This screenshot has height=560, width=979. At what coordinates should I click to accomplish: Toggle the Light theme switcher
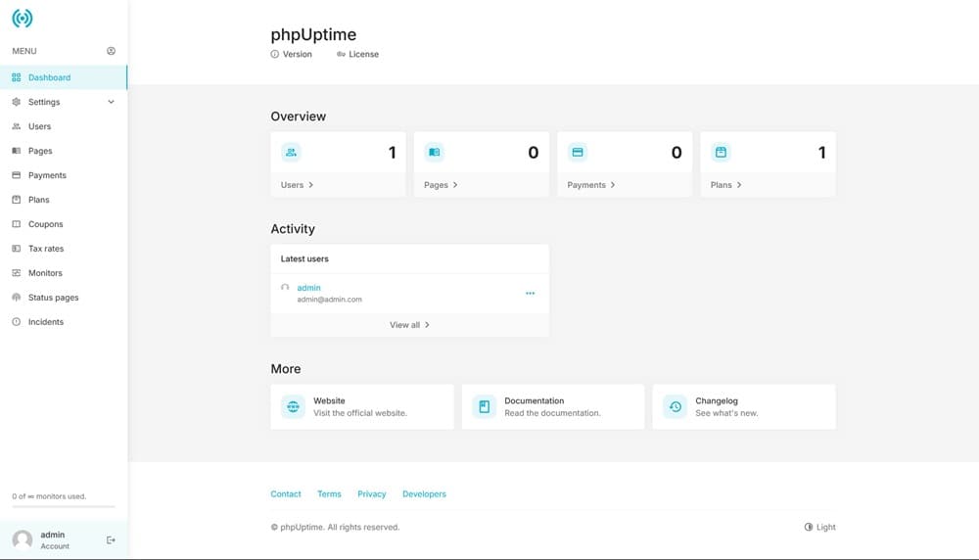(x=820, y=527)
